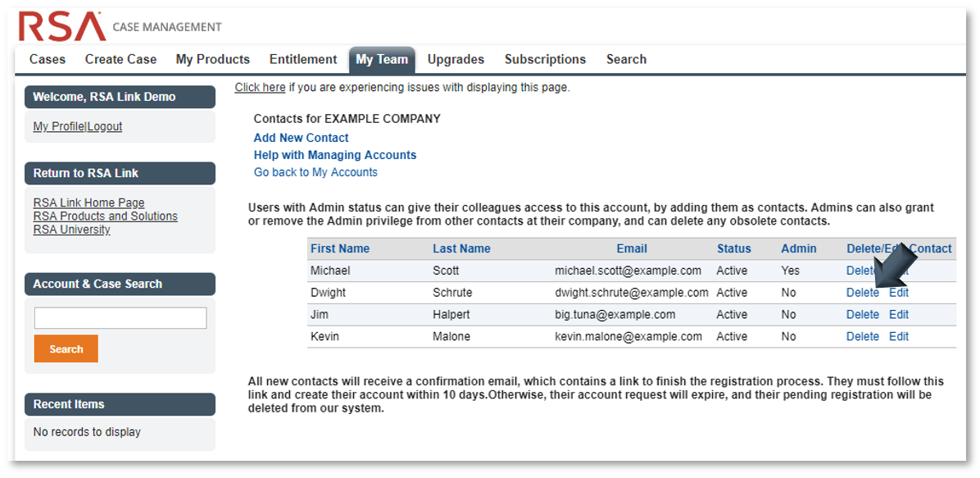Go back to My Accounts
980x478 pixels.
point(315,172)
